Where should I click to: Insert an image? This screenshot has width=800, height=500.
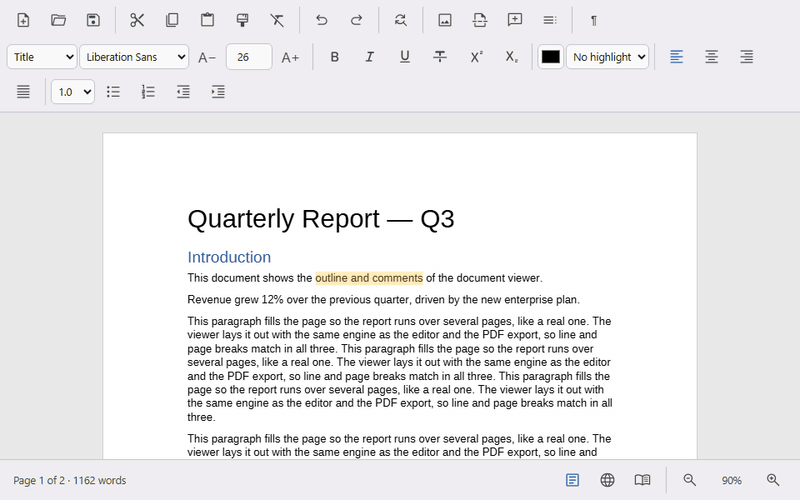tap(445, 20)
